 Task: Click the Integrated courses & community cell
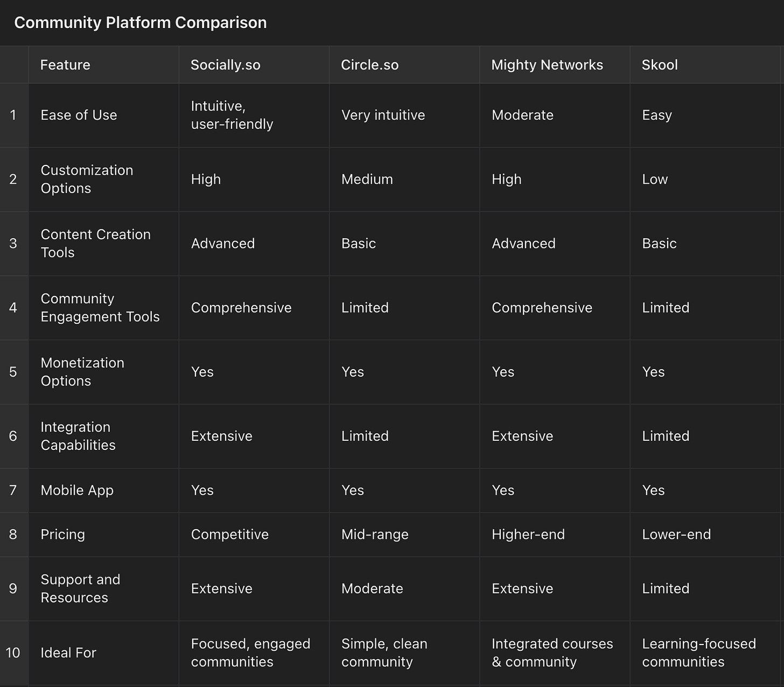coord(552,653)
